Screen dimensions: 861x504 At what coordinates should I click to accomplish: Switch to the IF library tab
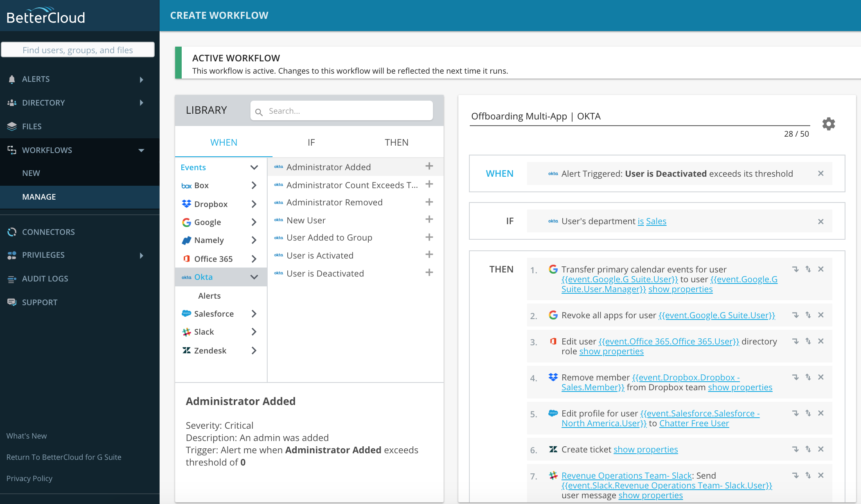pyautogui.click(x=311, y=142)
